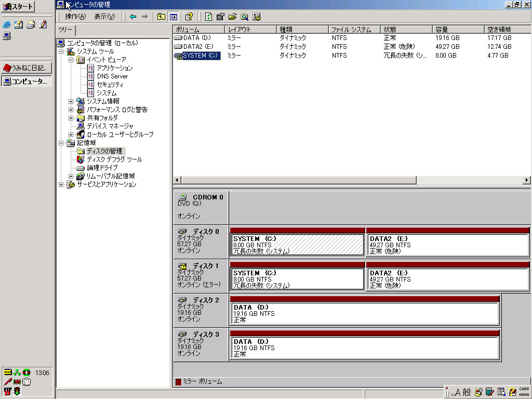Viewport: 532px width, 399px height.
Task: Click scroll-left arrow of volume list scrollbar
Action: [177, 180]
